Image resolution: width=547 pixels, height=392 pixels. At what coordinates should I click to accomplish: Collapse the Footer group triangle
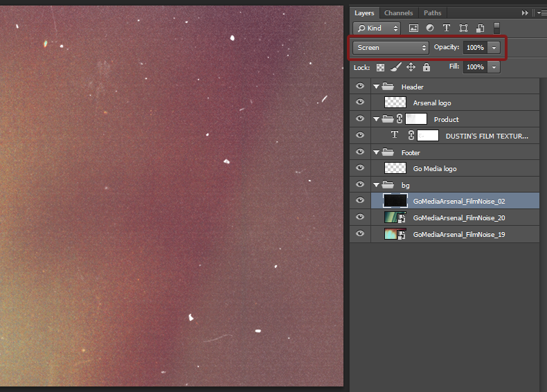click(x=376, y=152)
